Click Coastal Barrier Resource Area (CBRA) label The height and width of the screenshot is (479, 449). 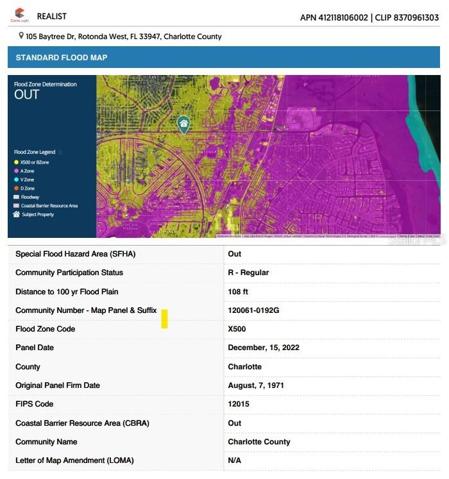point(82,423)
